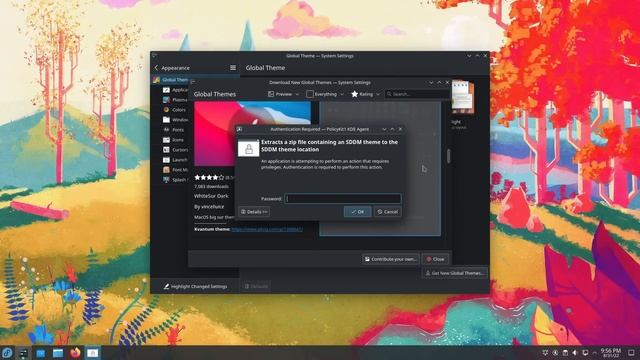Select the light theme thumbnail behind the dialog
This screenshot has height=360, width=640.
click(x=463, y=98)
